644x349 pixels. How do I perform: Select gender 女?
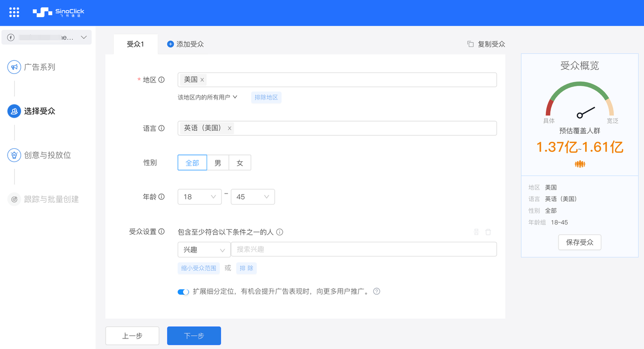(240, 163)
